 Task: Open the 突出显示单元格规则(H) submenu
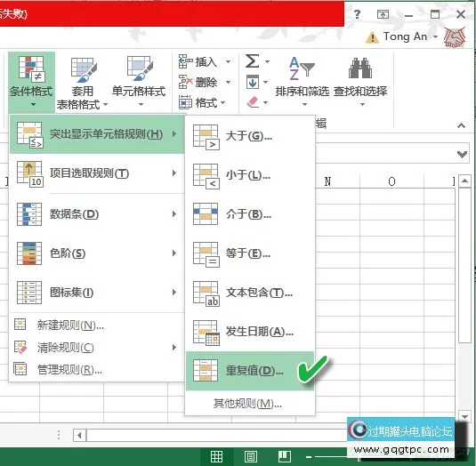point(97,134)
